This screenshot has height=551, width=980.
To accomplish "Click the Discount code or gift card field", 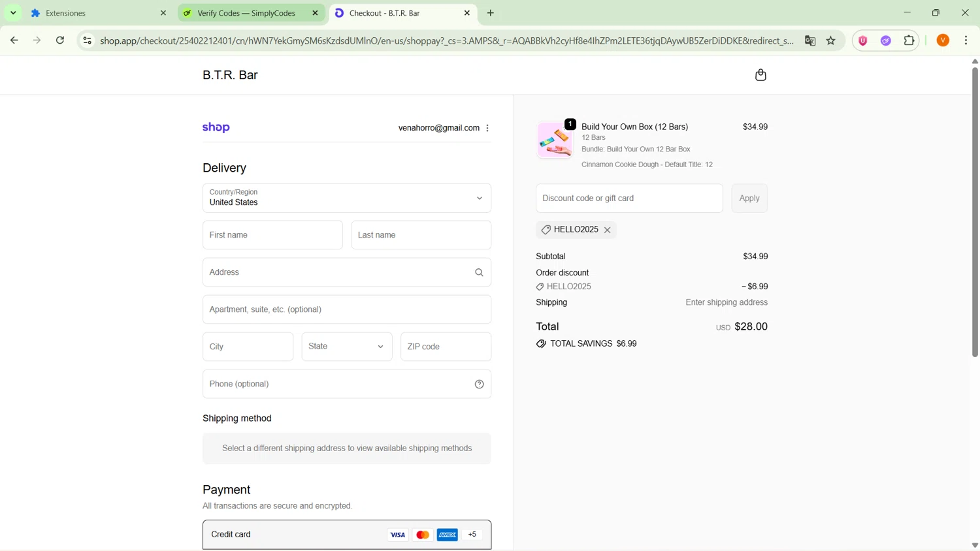I will pos(629,198).
